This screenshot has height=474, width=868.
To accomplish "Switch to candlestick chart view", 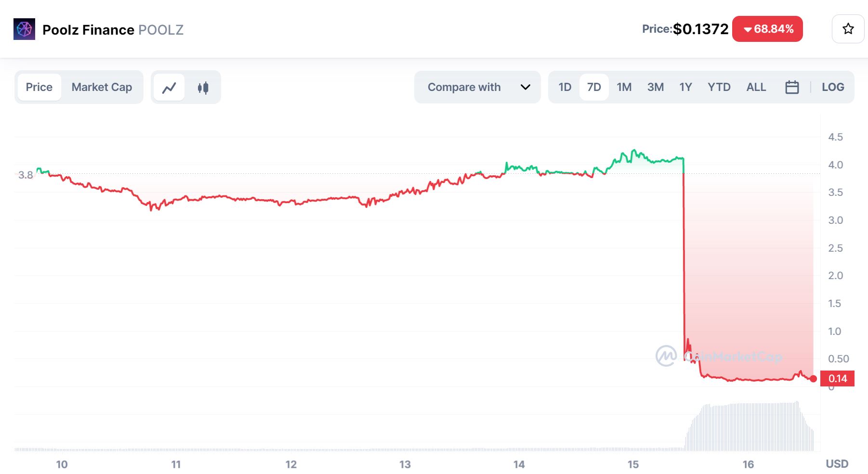I will click(x=203, y=88).
